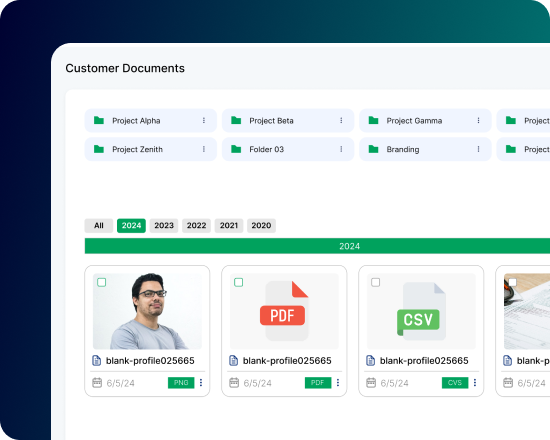Screen dimensions: 550x440
Task: Click the 6/5/24 date on the PNG card
Action: 121,383
